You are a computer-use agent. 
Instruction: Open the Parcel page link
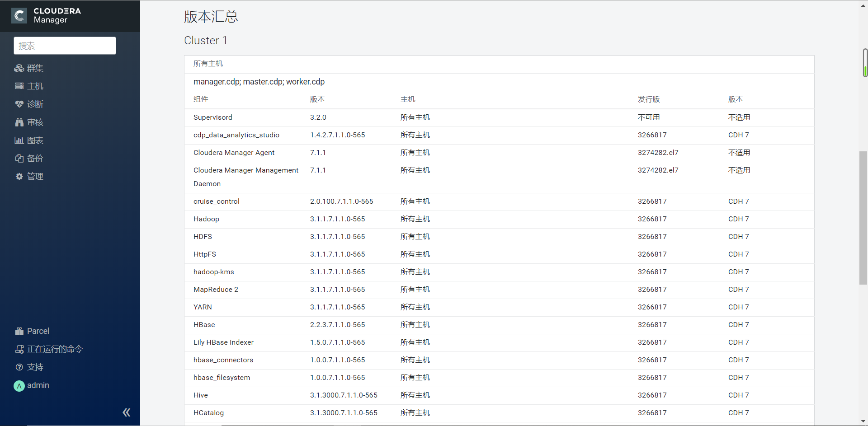[x=38, y=331]
